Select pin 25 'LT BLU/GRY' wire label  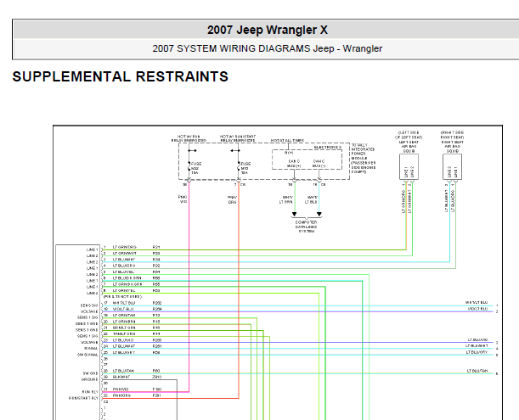coord(124,352)
